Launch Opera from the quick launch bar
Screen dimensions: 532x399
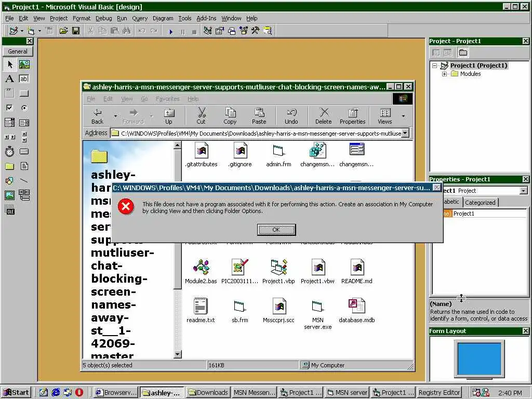(x=79, y=393)
